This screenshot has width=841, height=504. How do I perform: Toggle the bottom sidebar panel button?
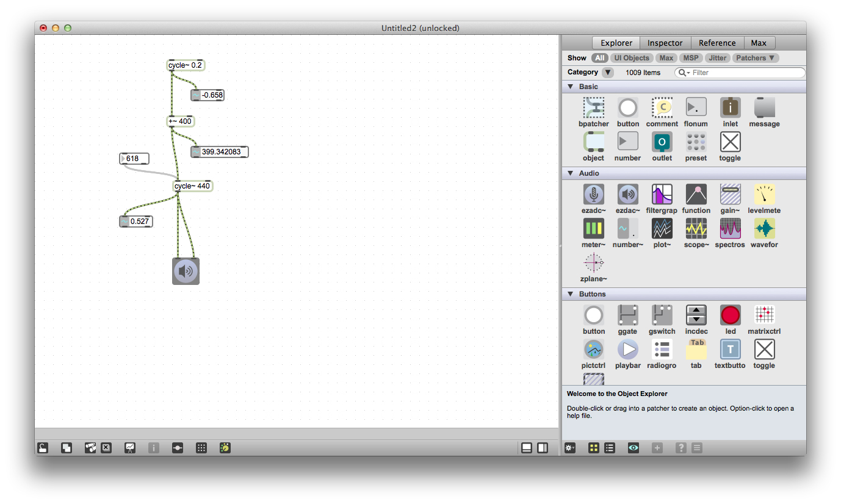point(527,448)
